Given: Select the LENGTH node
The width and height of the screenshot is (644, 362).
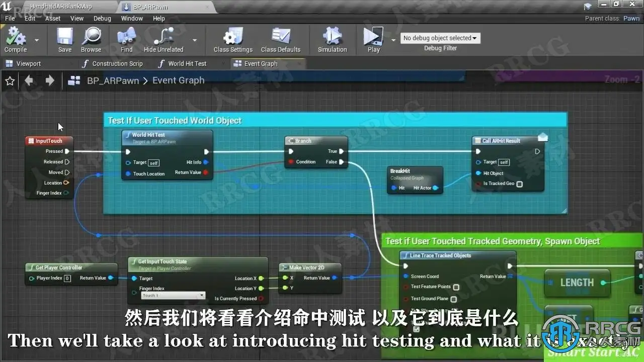Looking at the screenshot, I should 577,283.
